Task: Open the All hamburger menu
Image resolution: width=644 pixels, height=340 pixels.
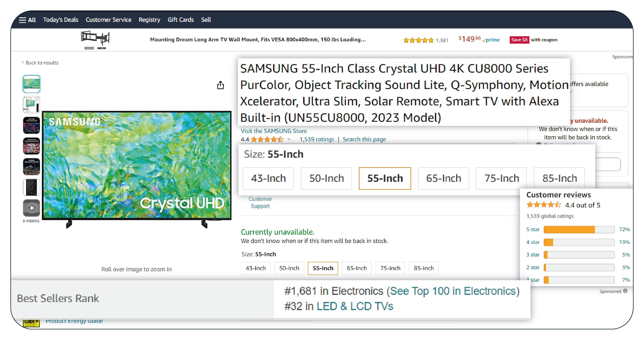Action: coord(27,20)
